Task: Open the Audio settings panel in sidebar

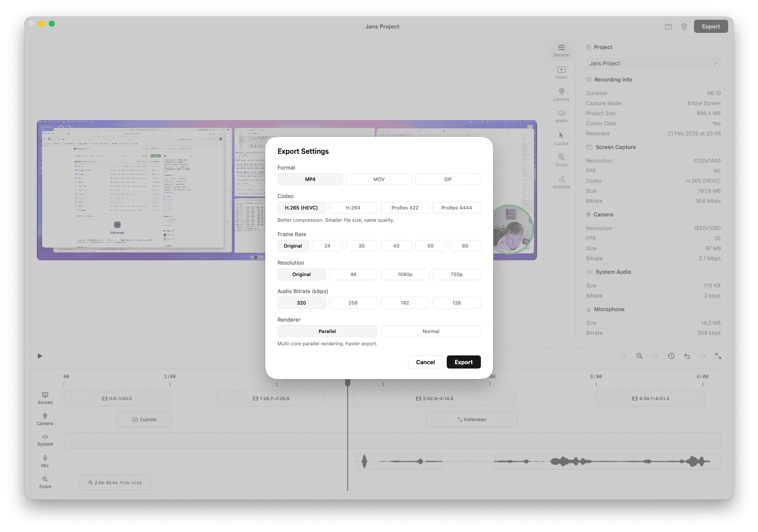Action: click(x=561, y=116)
